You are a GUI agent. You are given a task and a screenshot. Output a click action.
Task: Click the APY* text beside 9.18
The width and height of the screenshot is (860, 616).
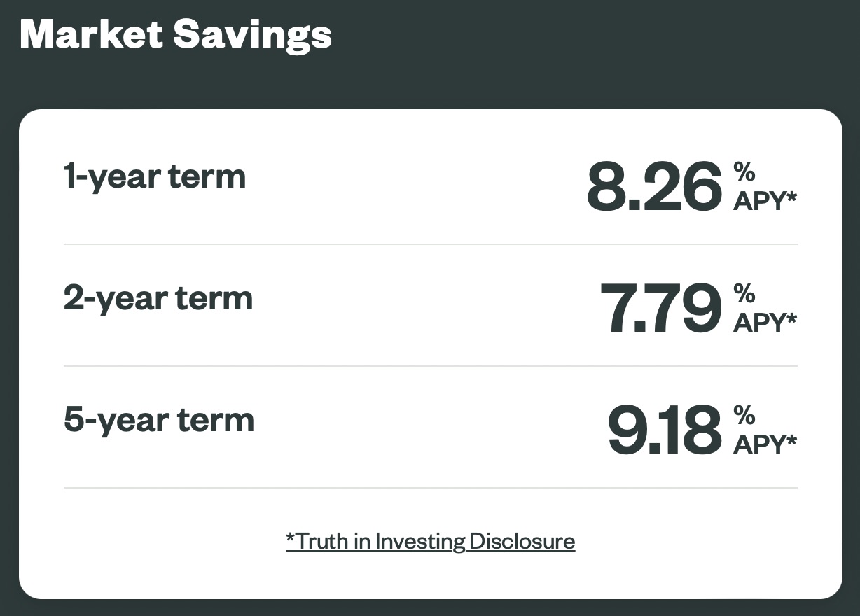tap(765, 444)
